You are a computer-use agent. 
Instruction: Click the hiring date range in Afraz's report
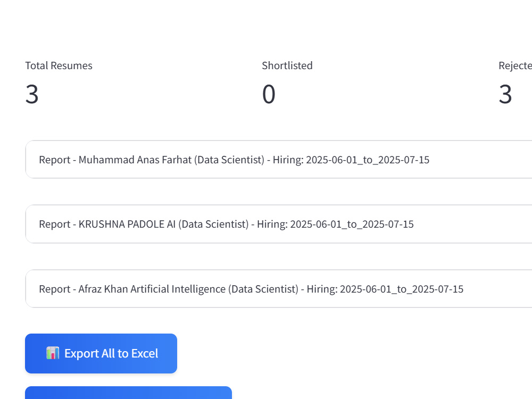(x=401, y=289)
